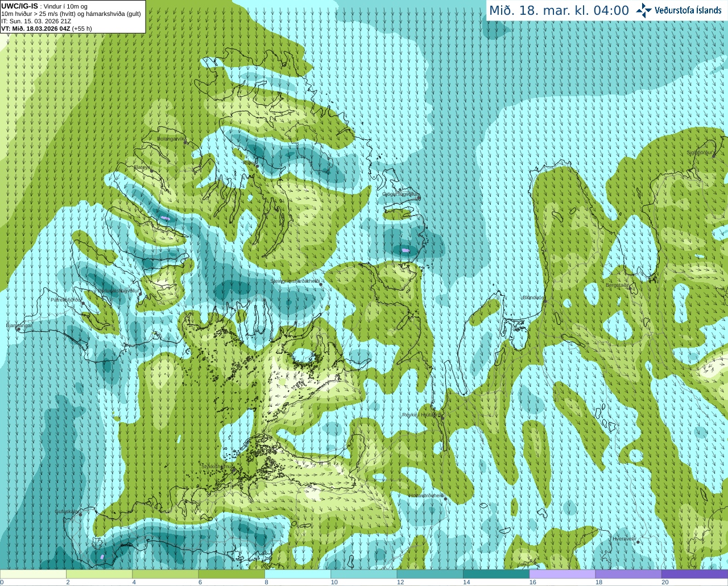Viewport: 728px width, 586px height.
Task: Click the 'UWC/IG-IS : Vindur í 10m og' title line
Action: point(44,6)
